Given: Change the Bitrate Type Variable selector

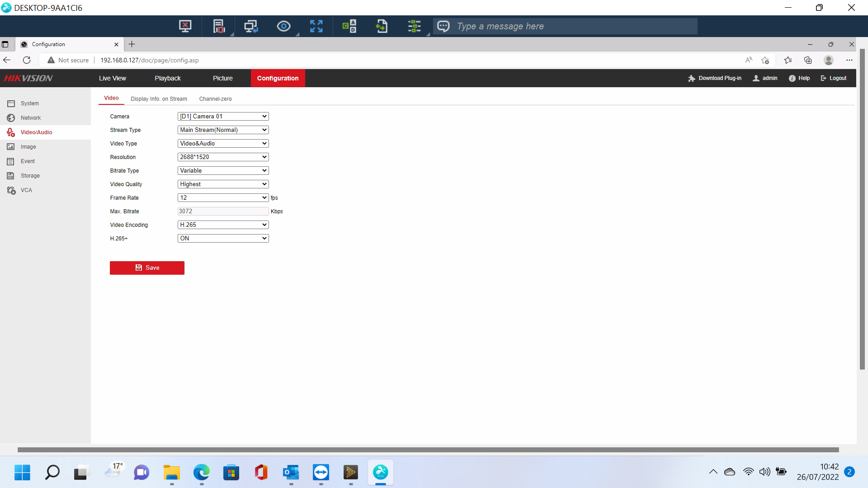Looking at the screenshot, I should click(223, 171).
